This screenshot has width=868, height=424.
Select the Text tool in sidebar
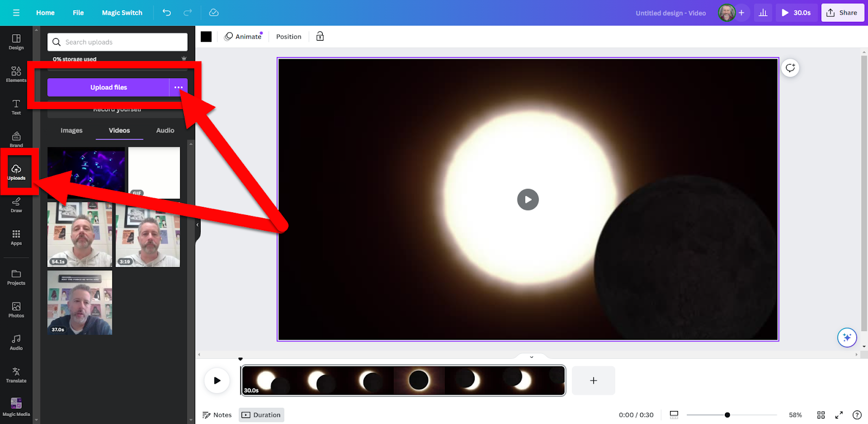(x=16, y=107)
